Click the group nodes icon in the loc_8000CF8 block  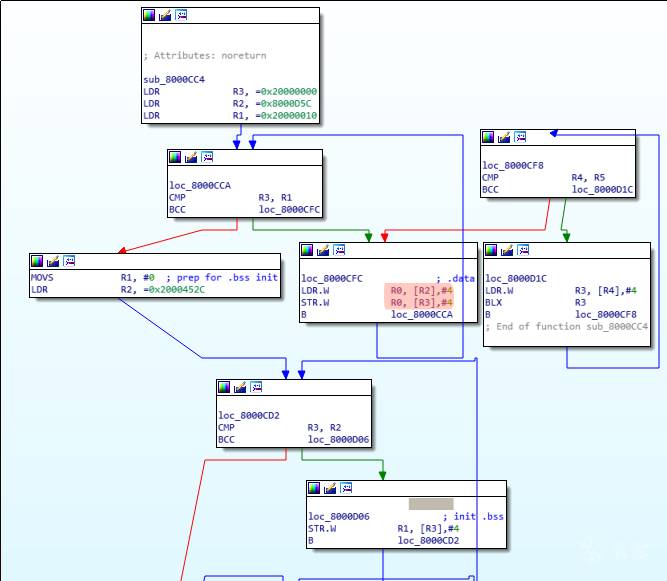[520, 137]
